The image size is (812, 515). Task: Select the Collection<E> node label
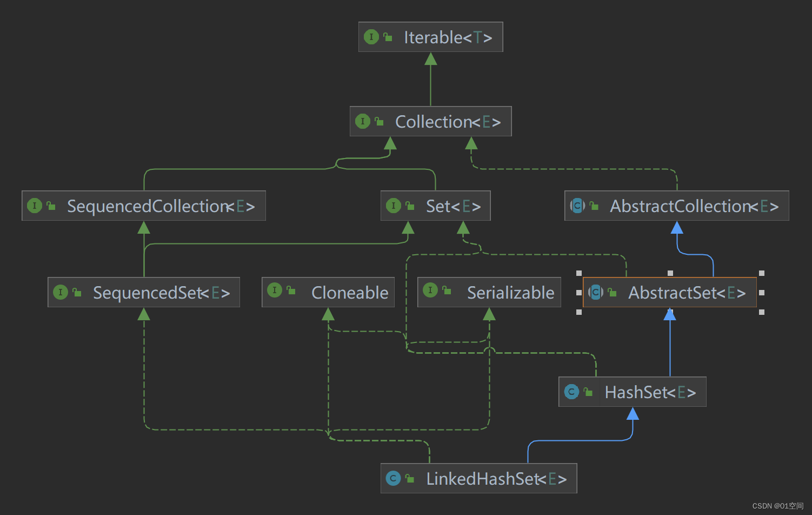(448, 122)
